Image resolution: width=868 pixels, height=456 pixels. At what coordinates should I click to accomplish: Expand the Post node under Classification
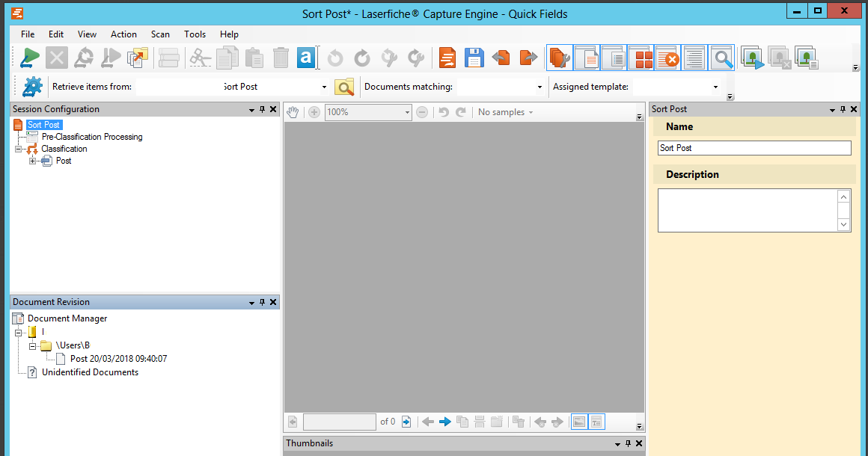(33, 161)
